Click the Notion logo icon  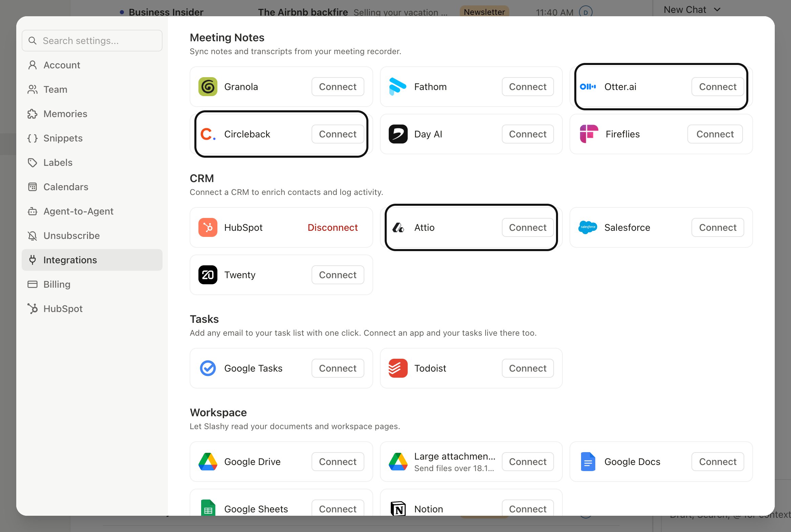(398, 509)
